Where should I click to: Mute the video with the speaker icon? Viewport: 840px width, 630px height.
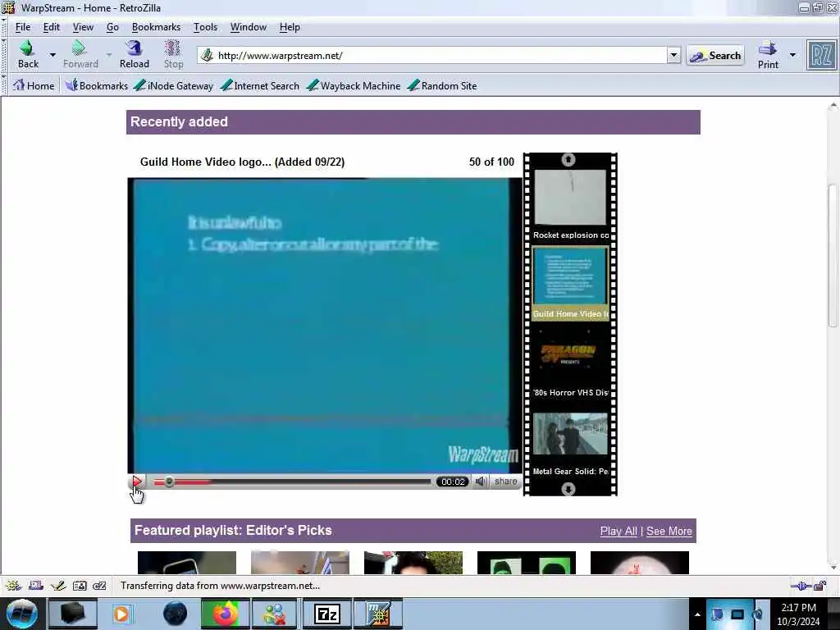point(481,481)
